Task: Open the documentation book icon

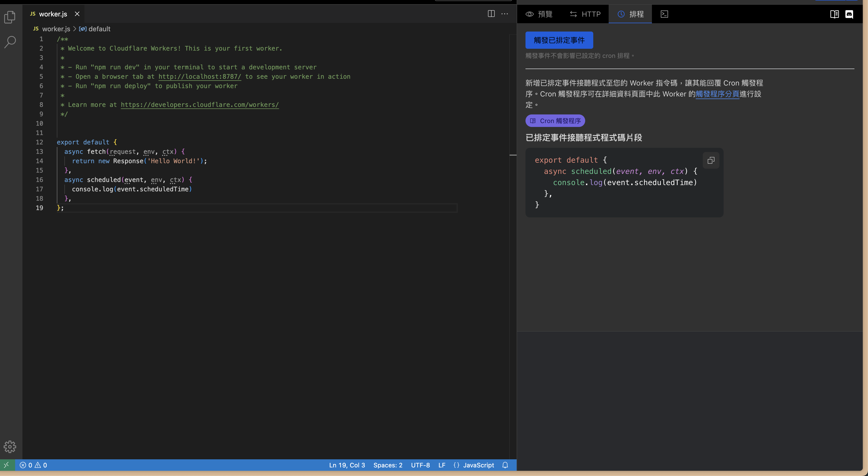Action: point(834,14)
